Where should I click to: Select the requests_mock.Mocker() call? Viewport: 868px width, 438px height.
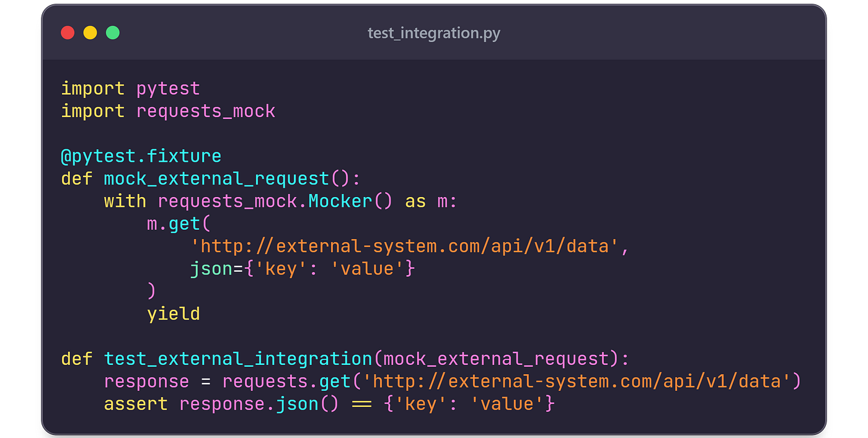pyautogui.click(x=275, y=201)
